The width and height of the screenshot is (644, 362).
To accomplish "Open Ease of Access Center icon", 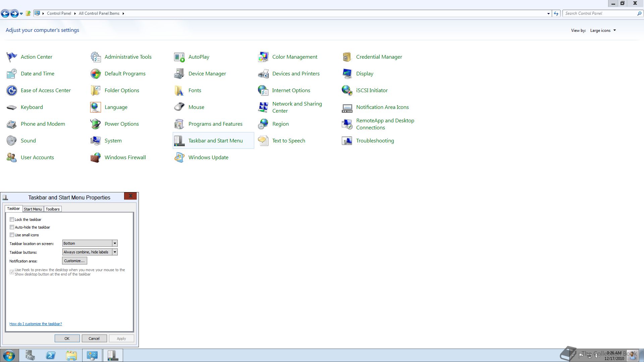I will point(12,90).
